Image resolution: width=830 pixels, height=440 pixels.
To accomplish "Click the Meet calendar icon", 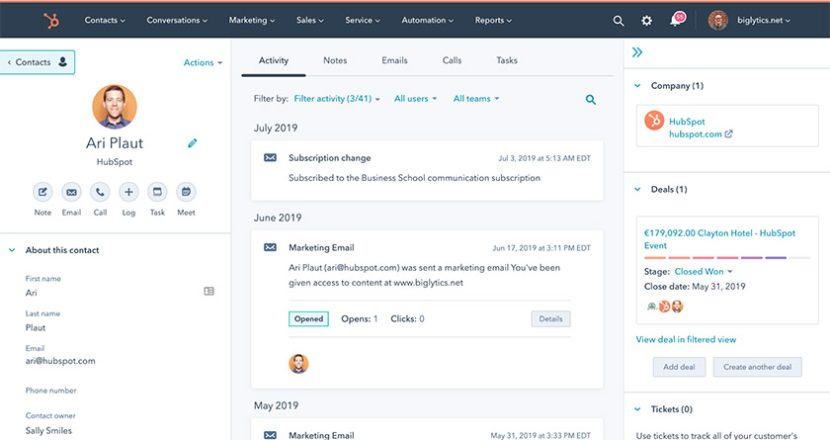I will (186, 192).
